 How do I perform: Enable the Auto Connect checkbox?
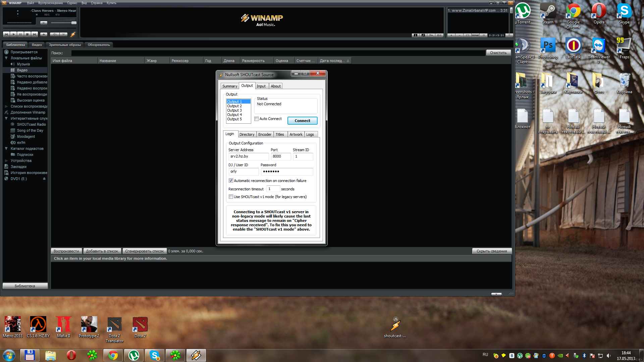pyautogui.click(x=256, y=119)
